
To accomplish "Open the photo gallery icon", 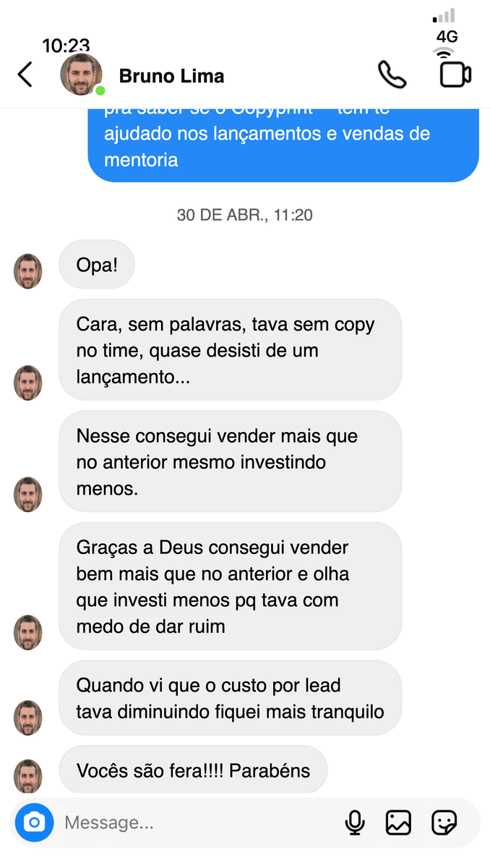I will pos(398,822).
